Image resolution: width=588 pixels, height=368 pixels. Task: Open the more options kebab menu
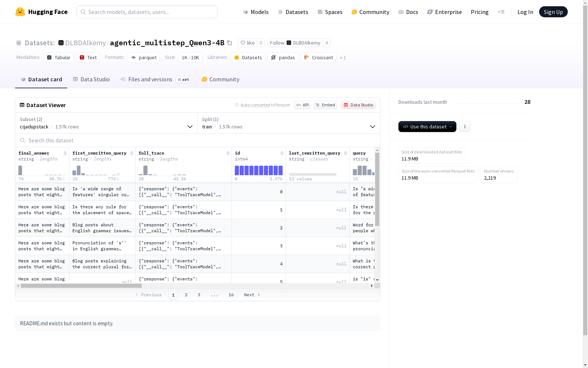click(465, 127)
